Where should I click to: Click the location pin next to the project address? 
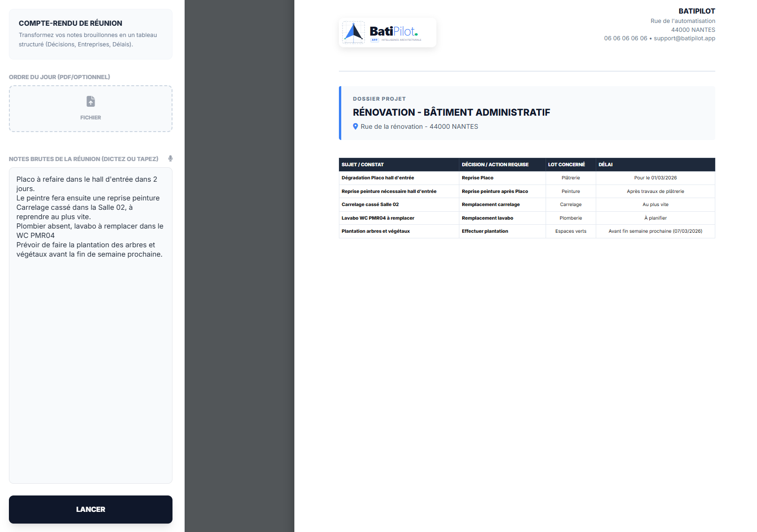355,126
